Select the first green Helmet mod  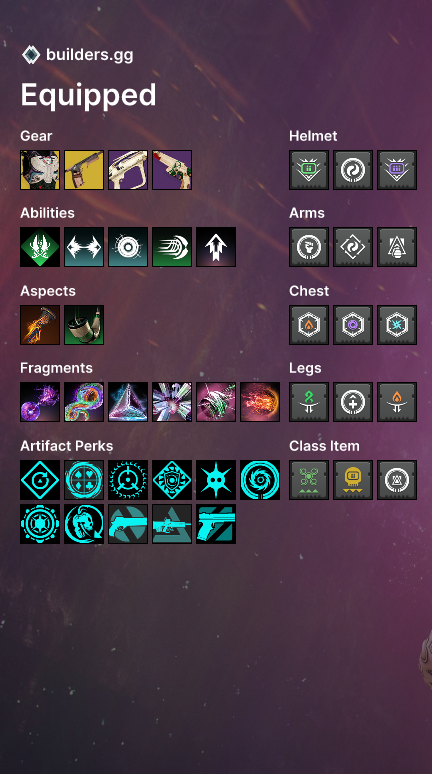309,170
